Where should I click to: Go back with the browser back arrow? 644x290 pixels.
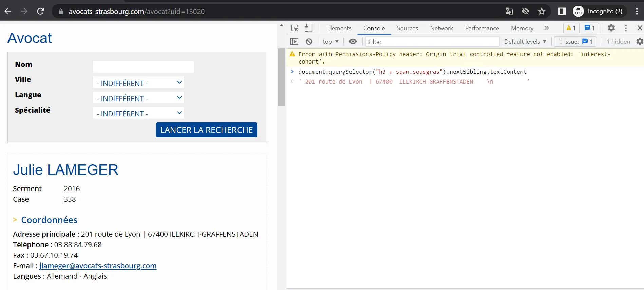click(8, 11)
